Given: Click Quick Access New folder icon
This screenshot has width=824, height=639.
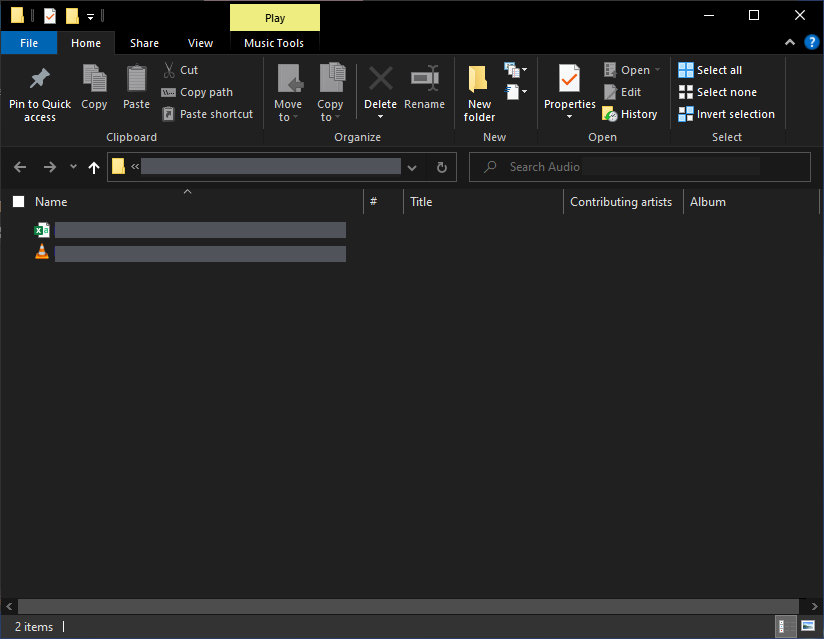Looking at the screenshot, I should coord(72,16).
